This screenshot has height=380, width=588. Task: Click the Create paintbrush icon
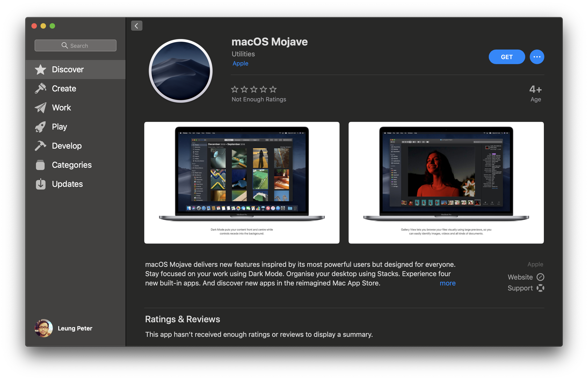(x=40, y=88)
